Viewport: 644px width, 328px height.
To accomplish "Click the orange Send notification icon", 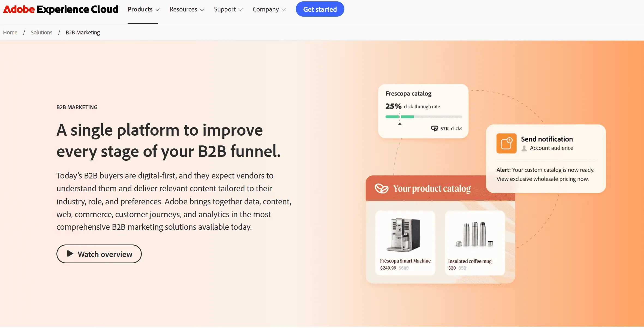I will 506,144.
